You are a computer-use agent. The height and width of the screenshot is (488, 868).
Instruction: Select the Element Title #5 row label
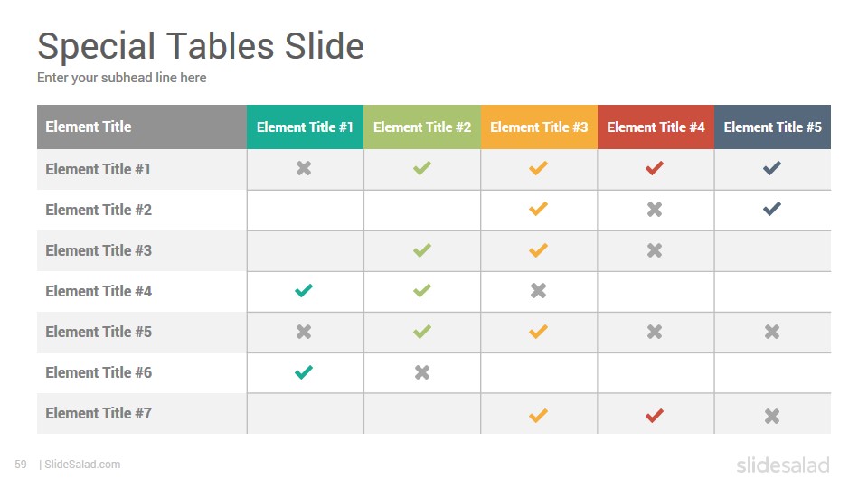(99, 332)
